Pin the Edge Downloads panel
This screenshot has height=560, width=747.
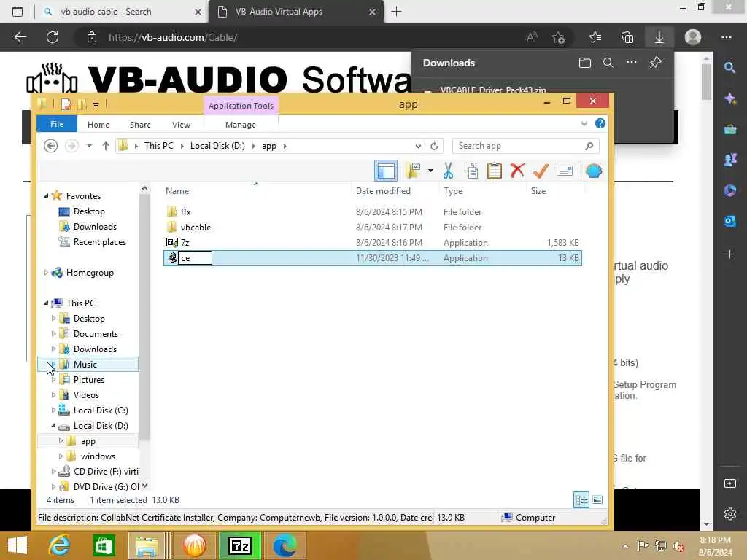click(x=655, y=63)
